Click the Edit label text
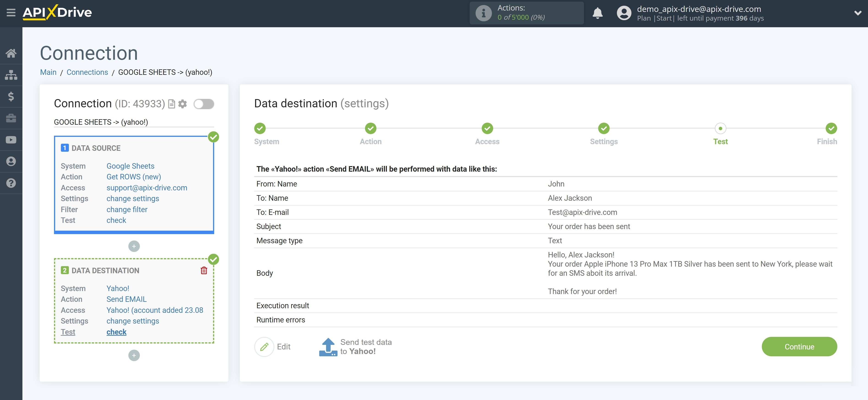868x400 pixels. pyautogui.click(x=283, y=347)
